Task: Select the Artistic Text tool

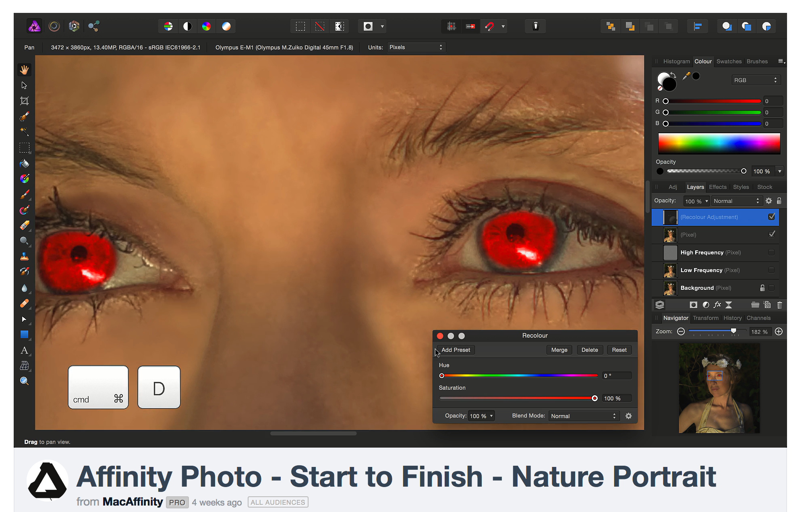Action: tap(24, 350)
